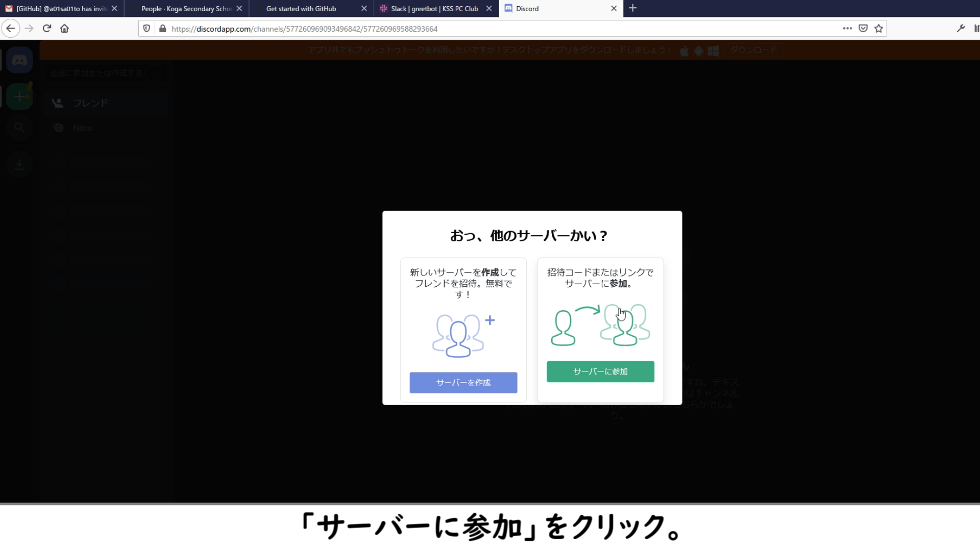Open the page actions three-dots menu
This screenshot has height=551, width=980.
[x=847, y=29]
